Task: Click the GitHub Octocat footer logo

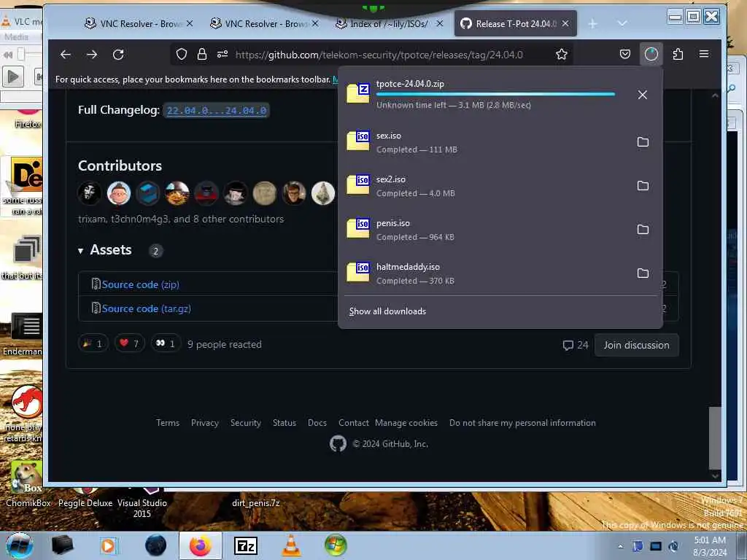Action: pos(338,444)
